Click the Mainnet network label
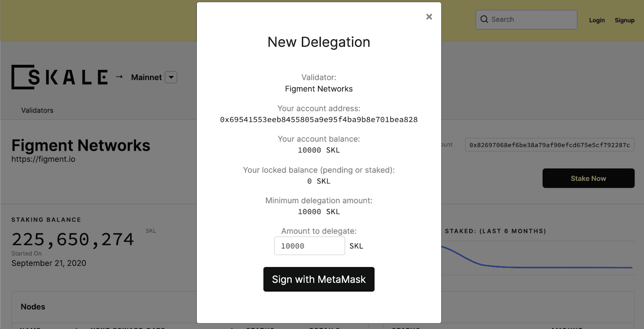The height and width of the screenshot is (329, 644). point(146,77)
